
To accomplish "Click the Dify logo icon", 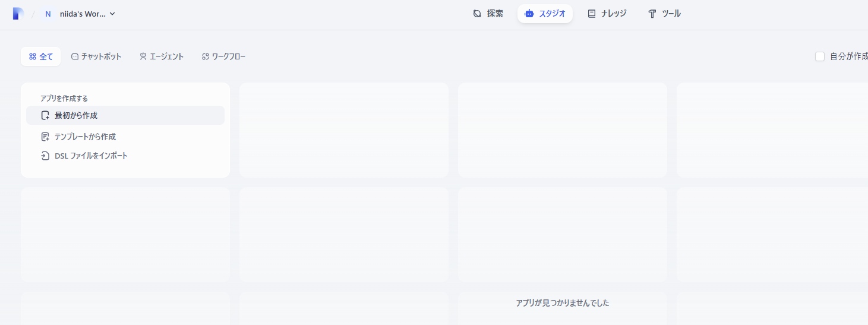I will [x=18, y=14].
